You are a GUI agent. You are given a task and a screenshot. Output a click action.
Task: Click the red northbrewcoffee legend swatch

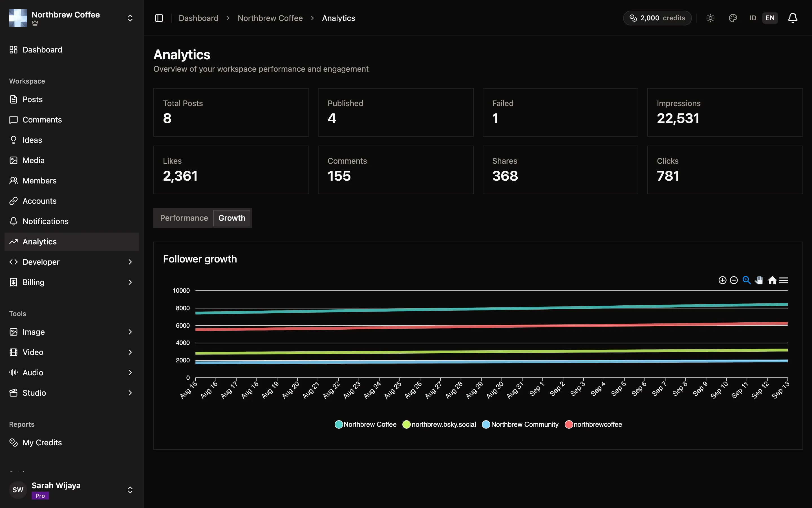tap(569, 424)
